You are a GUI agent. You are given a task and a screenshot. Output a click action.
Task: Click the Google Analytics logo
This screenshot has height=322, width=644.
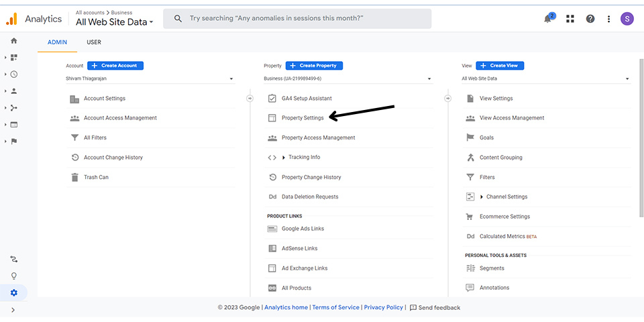(11, 19)
